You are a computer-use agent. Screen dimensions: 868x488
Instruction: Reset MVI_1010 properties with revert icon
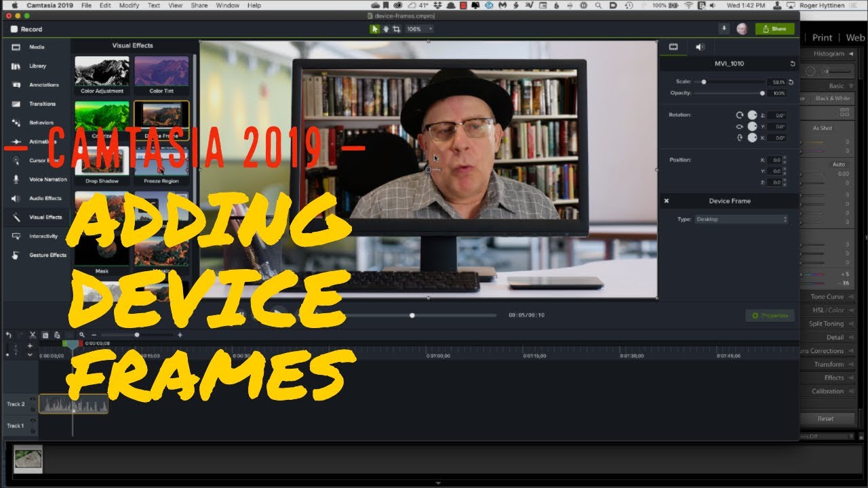pyautogui.click(x=793, y=64)
